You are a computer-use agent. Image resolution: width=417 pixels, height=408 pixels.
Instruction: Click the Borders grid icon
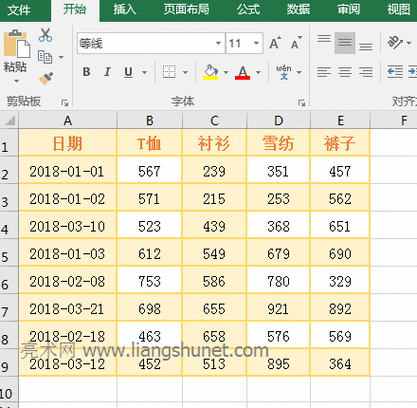(x=169, y=72)
